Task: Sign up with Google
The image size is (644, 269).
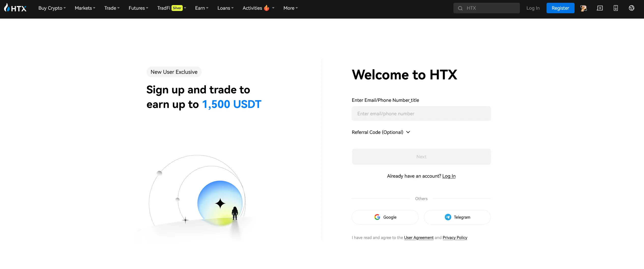Action: pos(385,217)
